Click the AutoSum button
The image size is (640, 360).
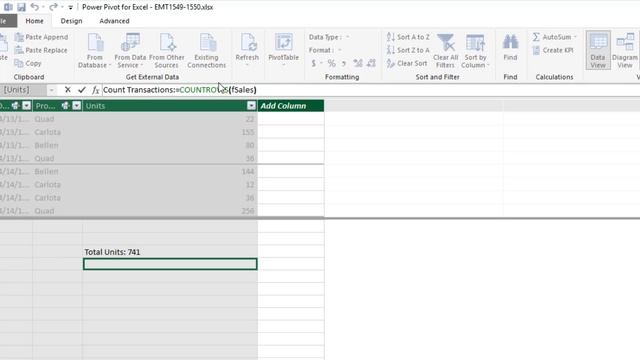[x=552, y=37]
